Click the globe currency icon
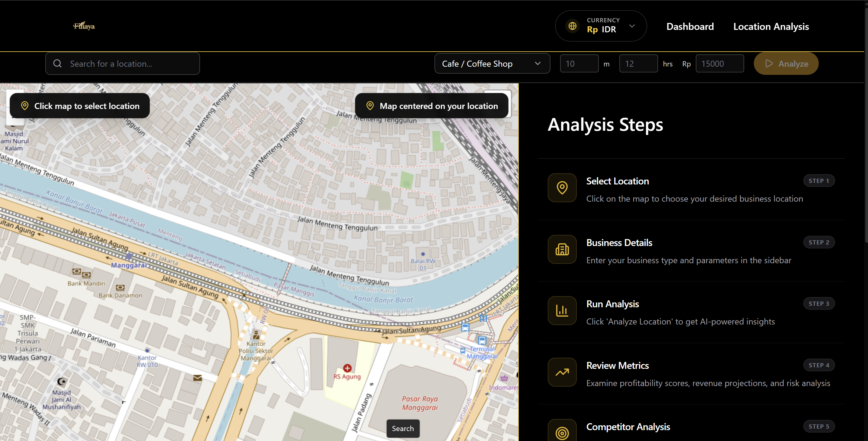Screen dimensions: 868x441 [572, 26]
